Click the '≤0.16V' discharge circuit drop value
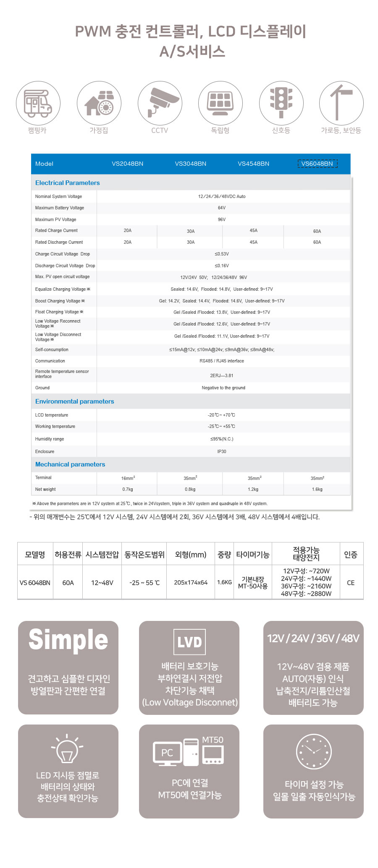 point(222,266)
